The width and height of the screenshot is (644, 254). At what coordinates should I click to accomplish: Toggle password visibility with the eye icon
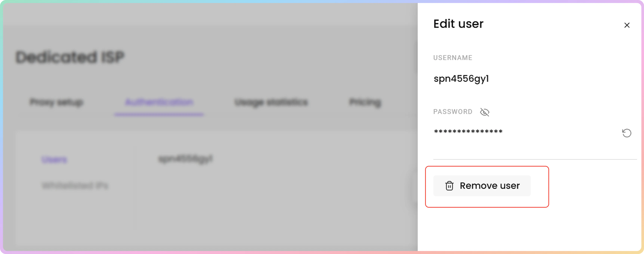click(x=484, y=112)
